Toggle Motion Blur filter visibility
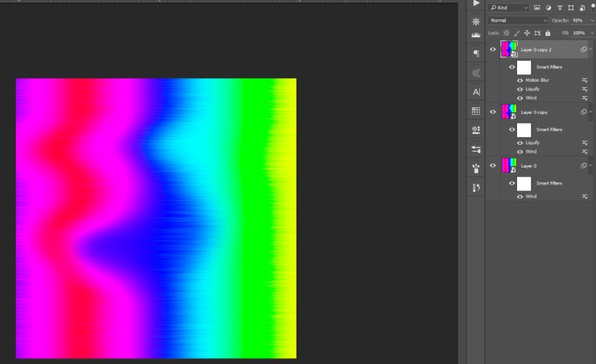The height and width of the screenshot is (364, 596). pyautogui.click(x=520, y=80)
